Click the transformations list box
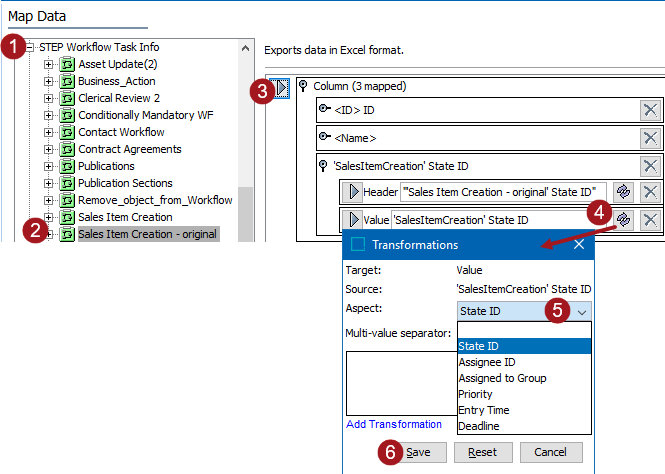Screen dimensions: 665x474 [402, 383]
